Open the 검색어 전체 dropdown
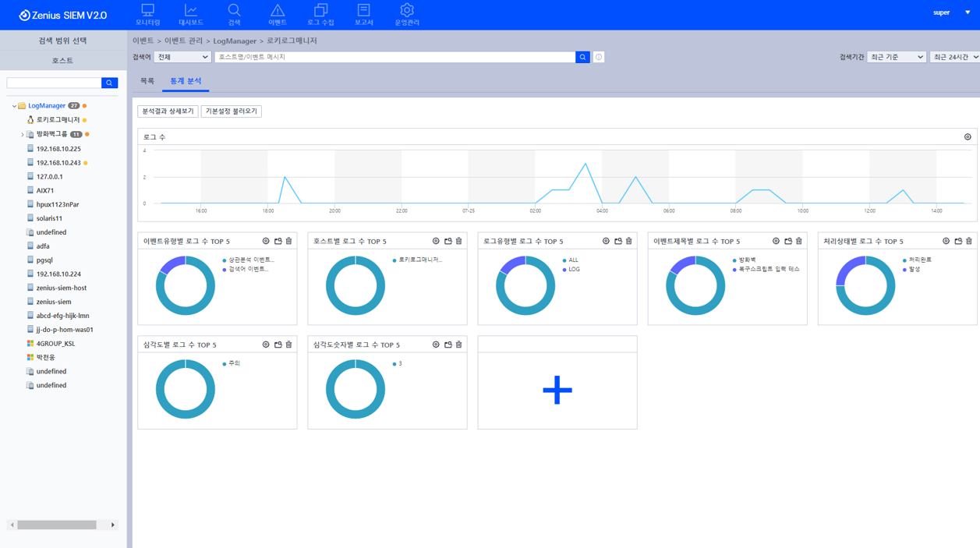This screenshot has width=980, height=548. click(182, 57)
